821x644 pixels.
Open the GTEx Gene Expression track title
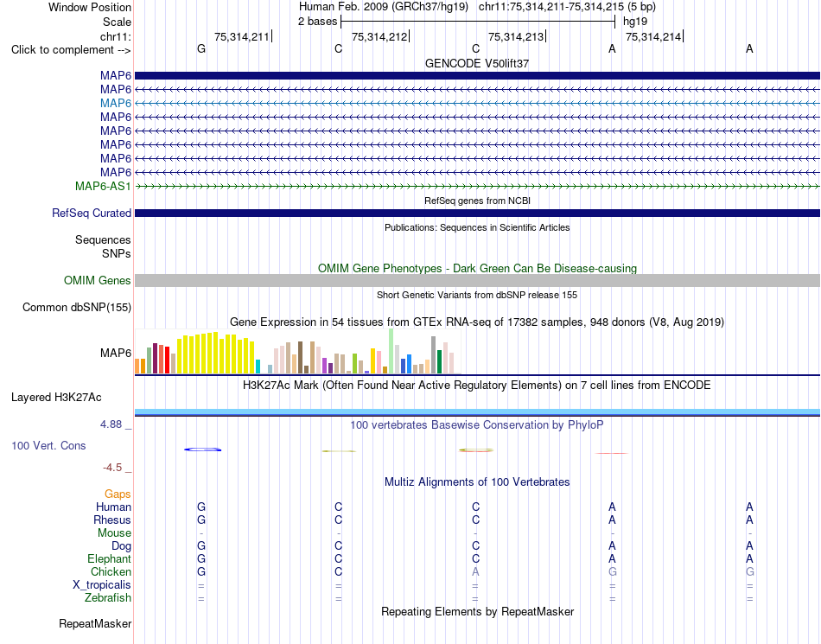pos(477,322)
